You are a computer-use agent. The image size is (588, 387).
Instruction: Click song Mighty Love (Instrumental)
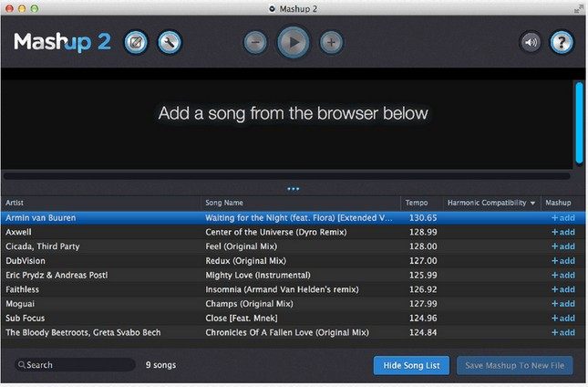coord(258,275)
